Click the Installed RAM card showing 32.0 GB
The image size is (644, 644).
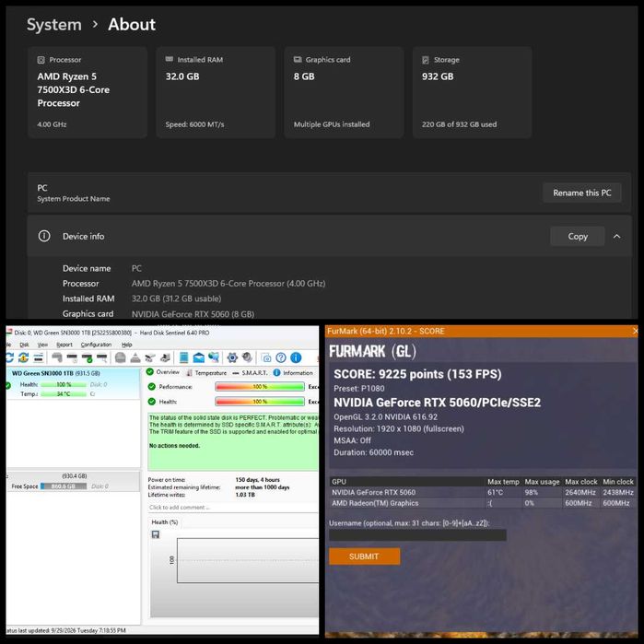click(x=216, y=92)
